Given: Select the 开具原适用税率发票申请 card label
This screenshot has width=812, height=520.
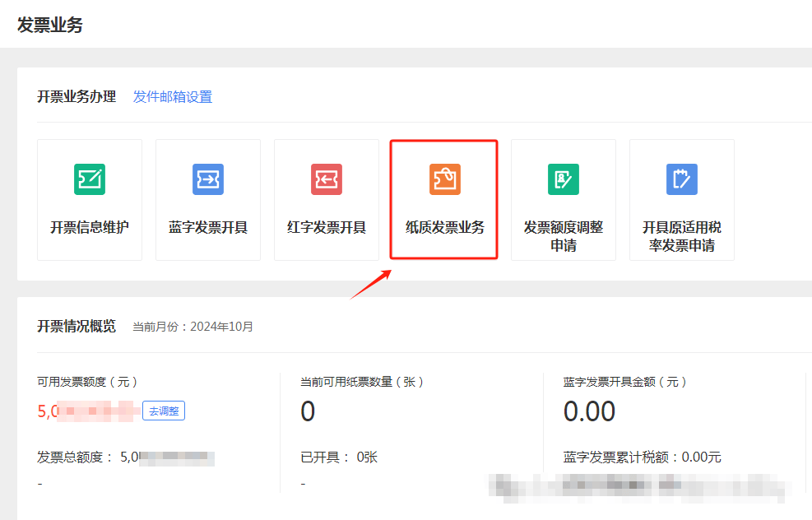Looking at the screenshot, I should [x=682, y=236].
